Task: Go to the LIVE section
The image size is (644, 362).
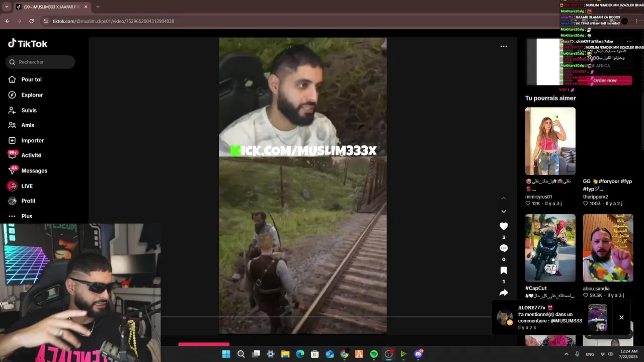Action: tap(27, 186)
